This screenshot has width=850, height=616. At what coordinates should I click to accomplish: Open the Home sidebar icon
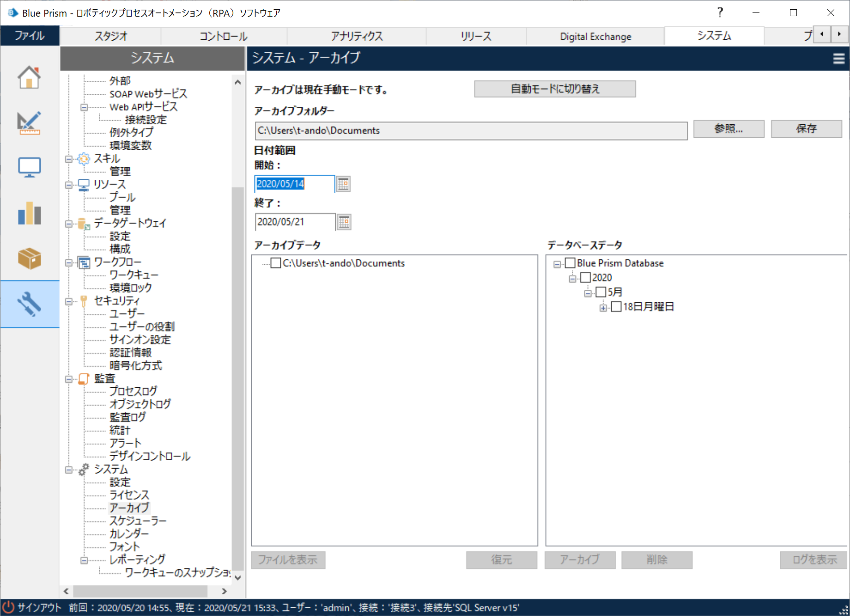coord(29,77)
